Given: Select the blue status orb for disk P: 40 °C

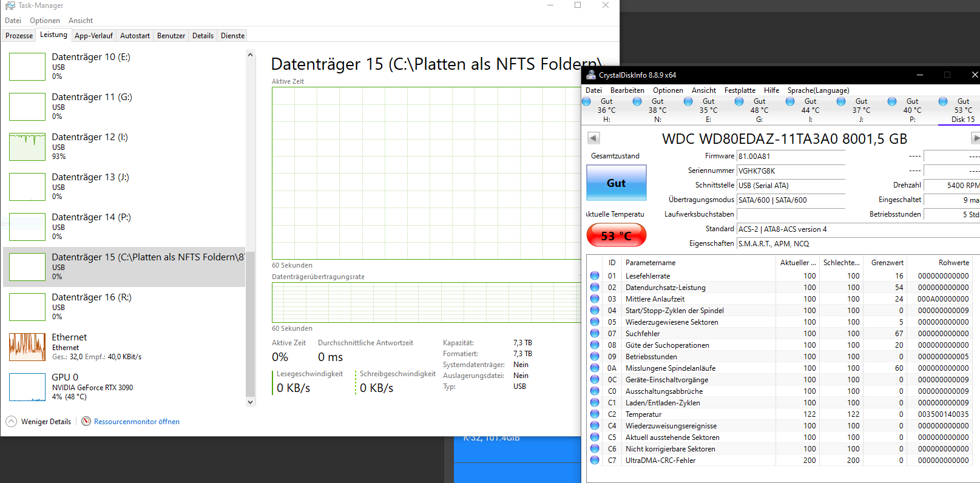Looking at the screenshot, I should click(x=892, y=101).
